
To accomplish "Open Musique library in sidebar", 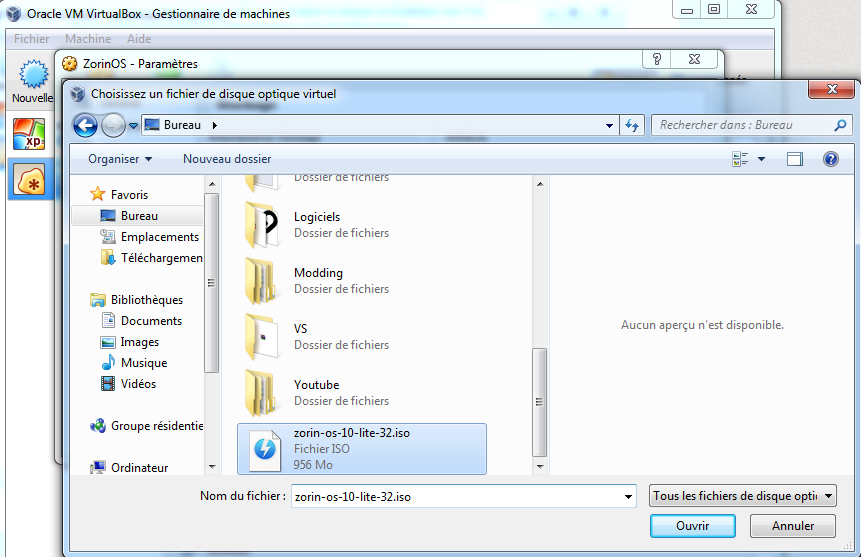I will (x=144, y=363).
